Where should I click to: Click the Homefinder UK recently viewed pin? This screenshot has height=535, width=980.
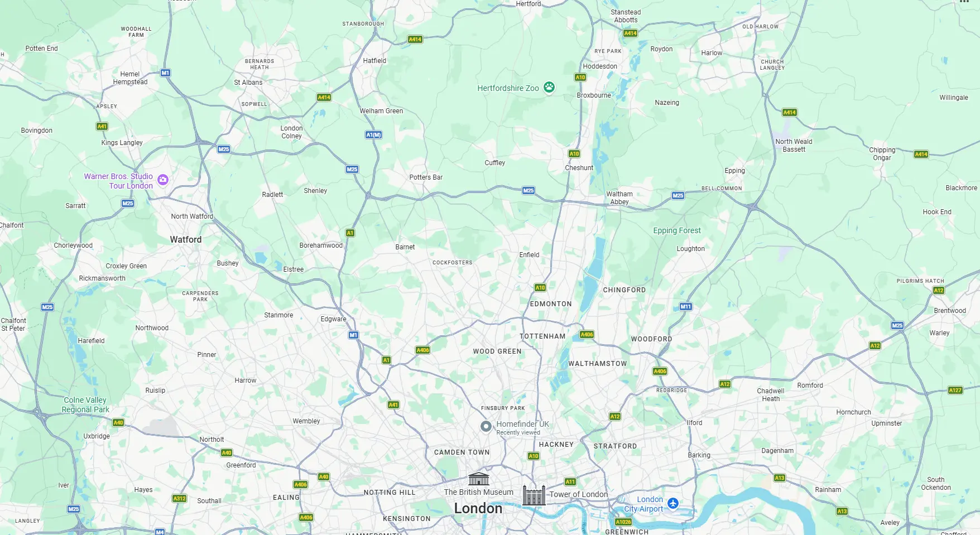[x=486, y=427]
